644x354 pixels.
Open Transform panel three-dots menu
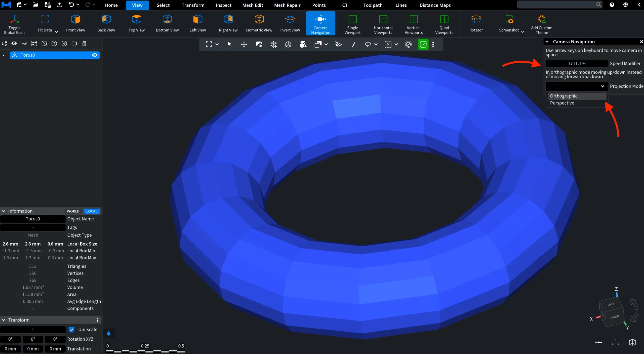click(x=98, y=320)
